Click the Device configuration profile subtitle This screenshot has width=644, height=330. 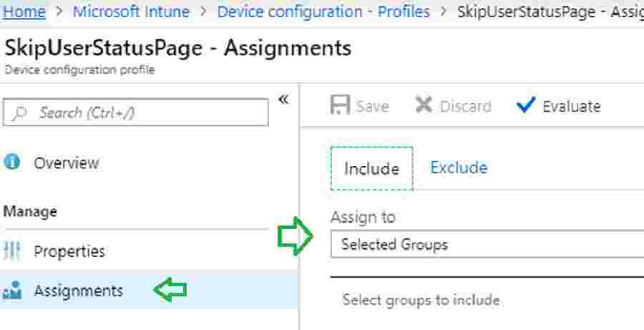(79, 70)
